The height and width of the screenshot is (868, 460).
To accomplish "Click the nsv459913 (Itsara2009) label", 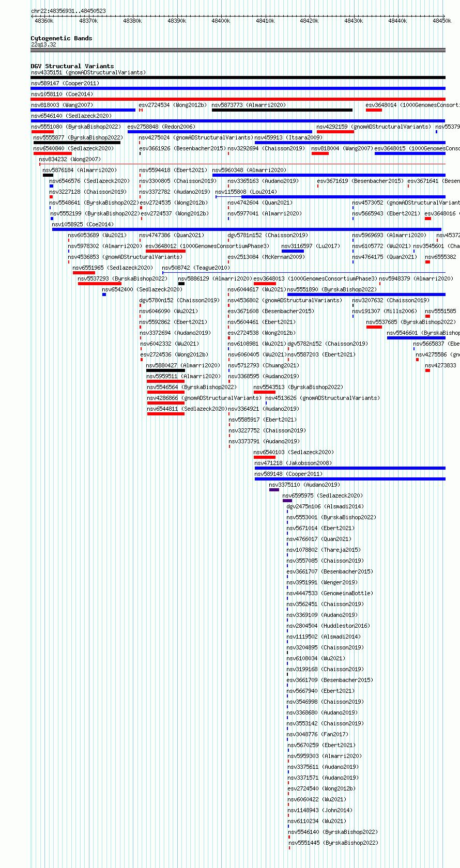I will [x=288, y=137].
